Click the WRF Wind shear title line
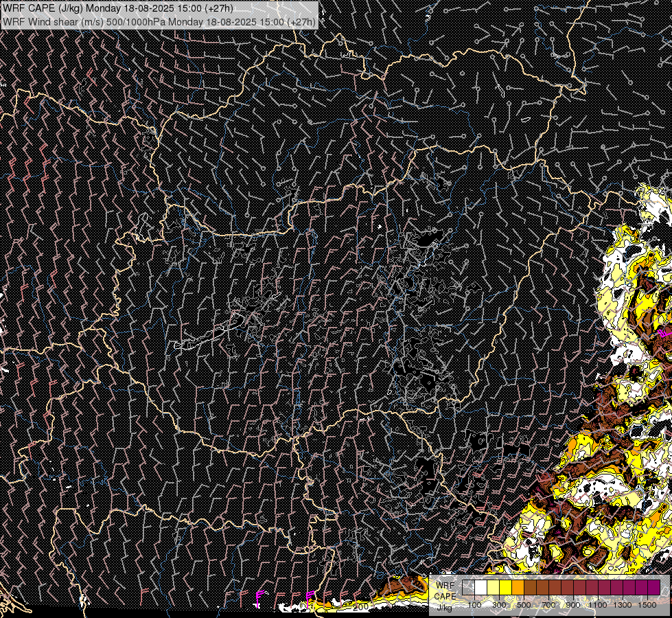Viewport: 672px width, 618px height. 159,21
